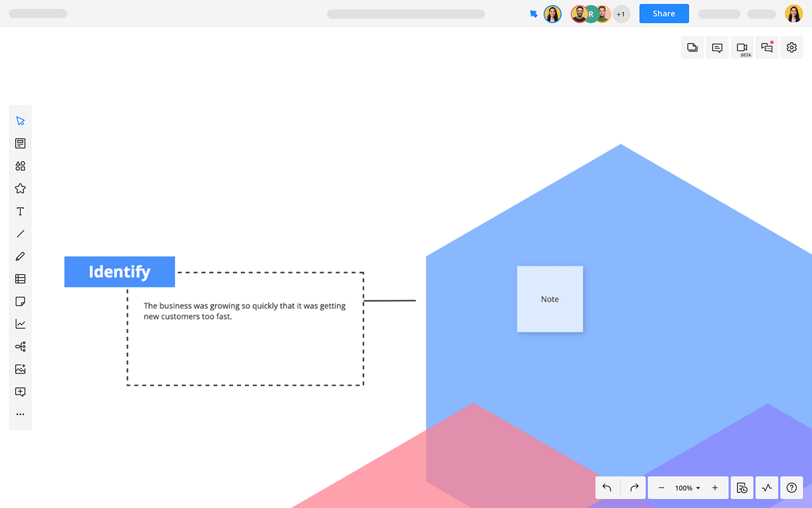
Task: Click the blue Share button
Action: point(664,14)
